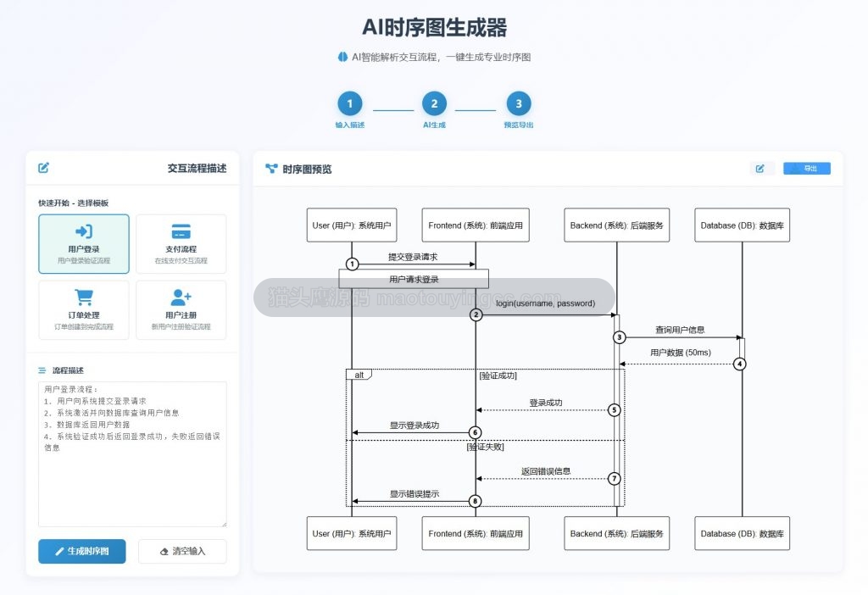868x595 pixels.
Task: Click the list icon beside 流程描述
Action: pyautogui.click(x=42, y=370)
